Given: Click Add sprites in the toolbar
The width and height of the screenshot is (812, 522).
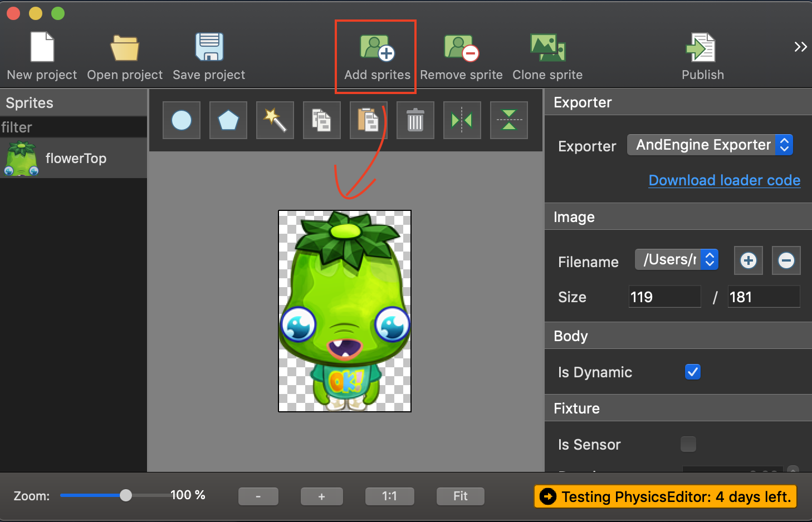Looking at the screenshot, I should 377,57.
